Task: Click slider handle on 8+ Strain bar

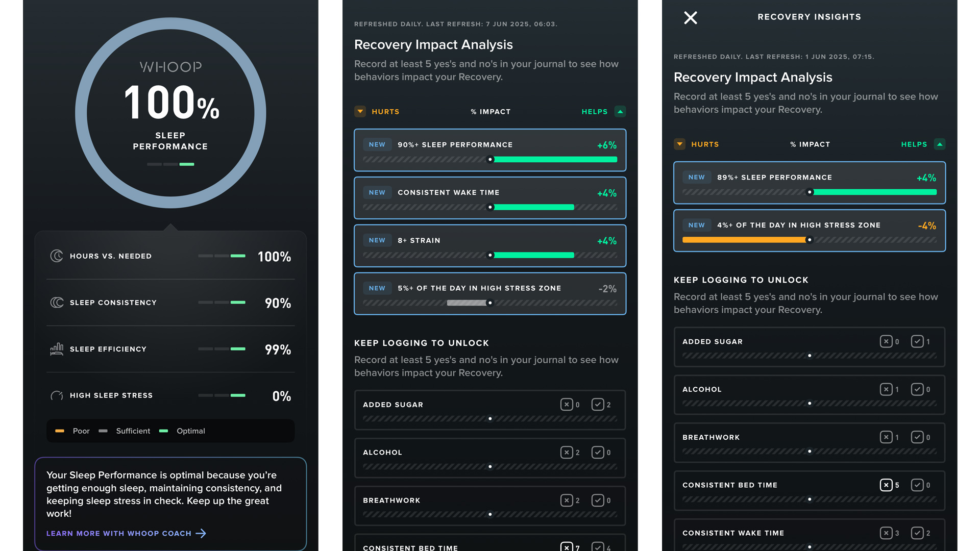Action: [490, 255]
